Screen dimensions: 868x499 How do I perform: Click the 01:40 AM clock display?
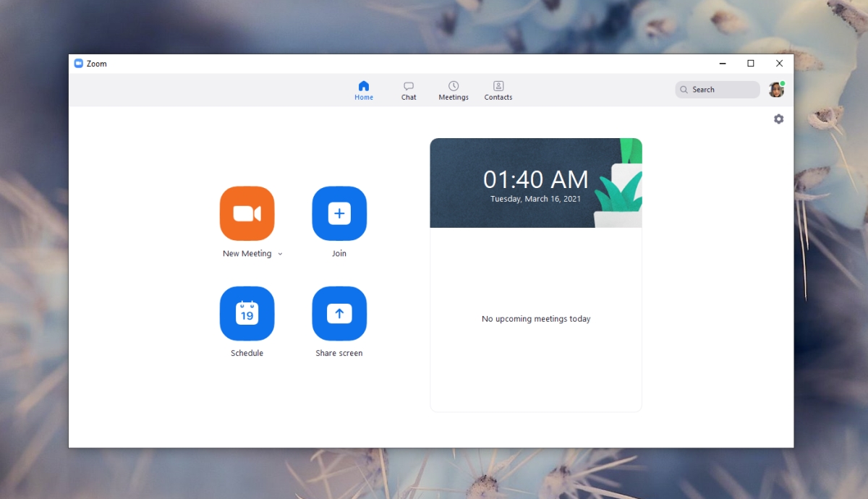[x=536, y=179]
